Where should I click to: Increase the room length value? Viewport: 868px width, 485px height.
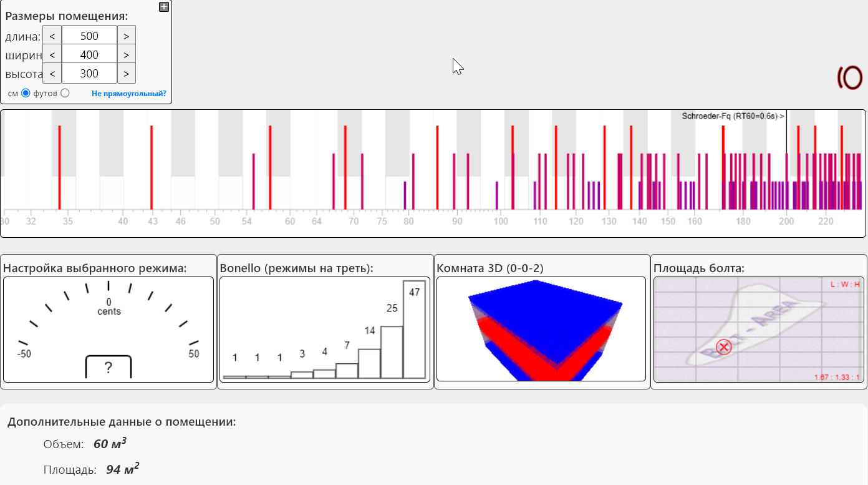tap(126, 36)
